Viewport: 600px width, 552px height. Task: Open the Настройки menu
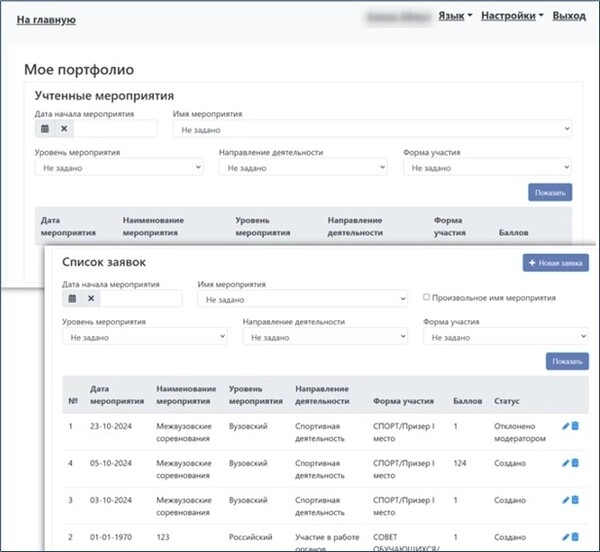pyautogui.click(x=512, y=16)
